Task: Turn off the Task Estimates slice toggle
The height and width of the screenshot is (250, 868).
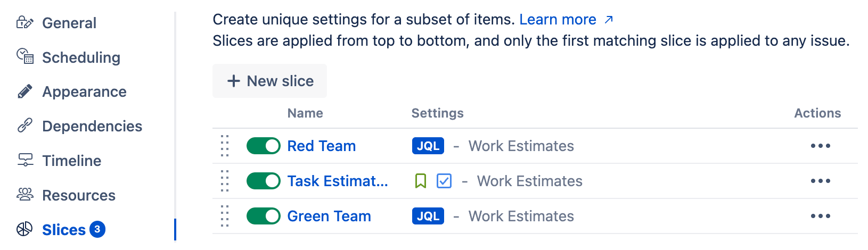Action: click(x=263, y=181)
